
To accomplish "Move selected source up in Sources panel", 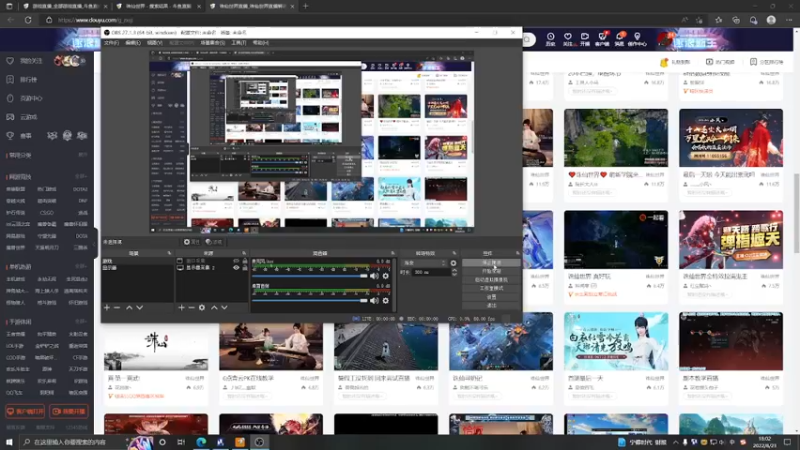I will coord(214,308).
